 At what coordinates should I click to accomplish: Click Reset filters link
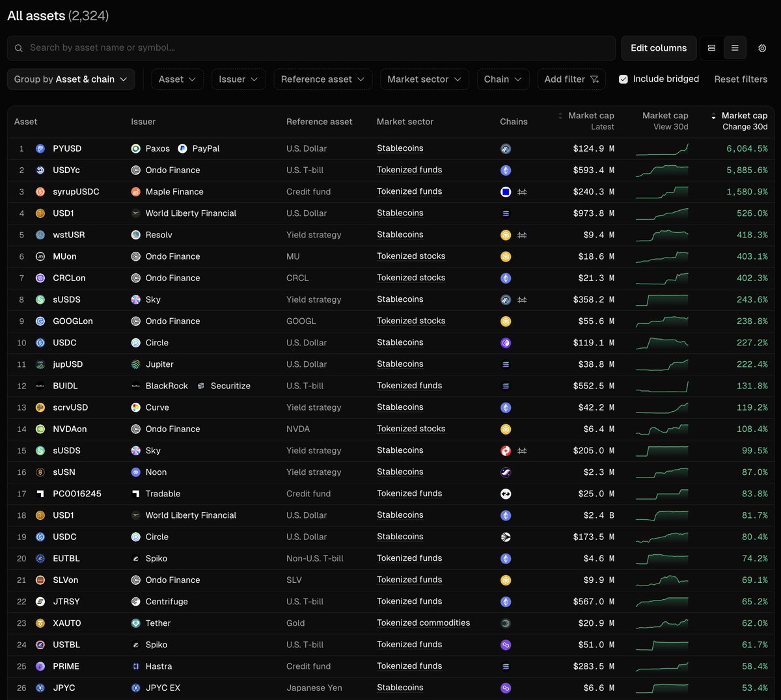(x=741, y=79)
